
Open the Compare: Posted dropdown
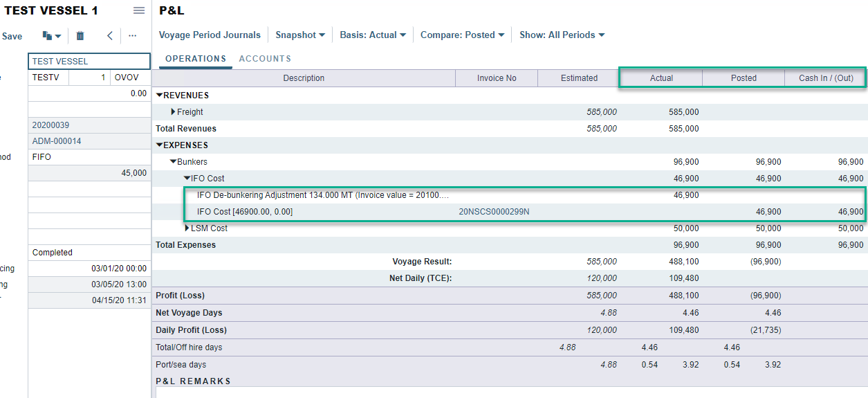coord(462,35)
